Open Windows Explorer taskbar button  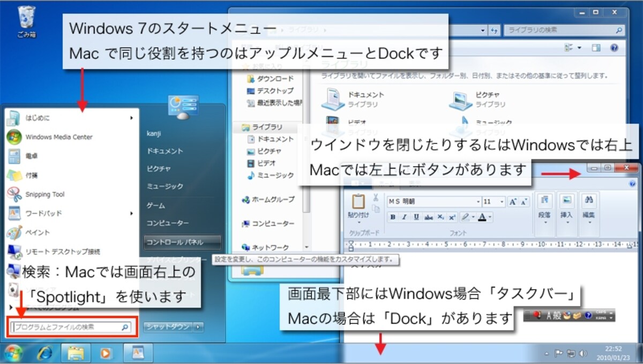pyautogui.click(x=76, y=354)
